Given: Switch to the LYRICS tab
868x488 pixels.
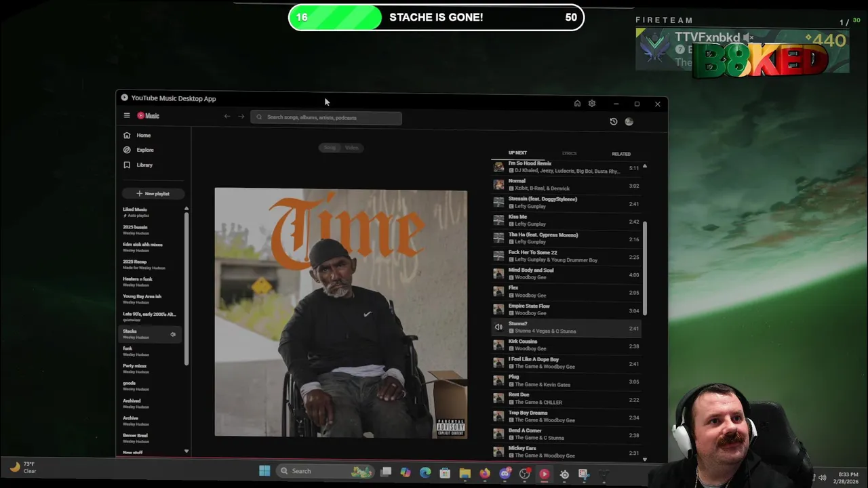Looking at the screenshot, I should click(x=569, y=154).
